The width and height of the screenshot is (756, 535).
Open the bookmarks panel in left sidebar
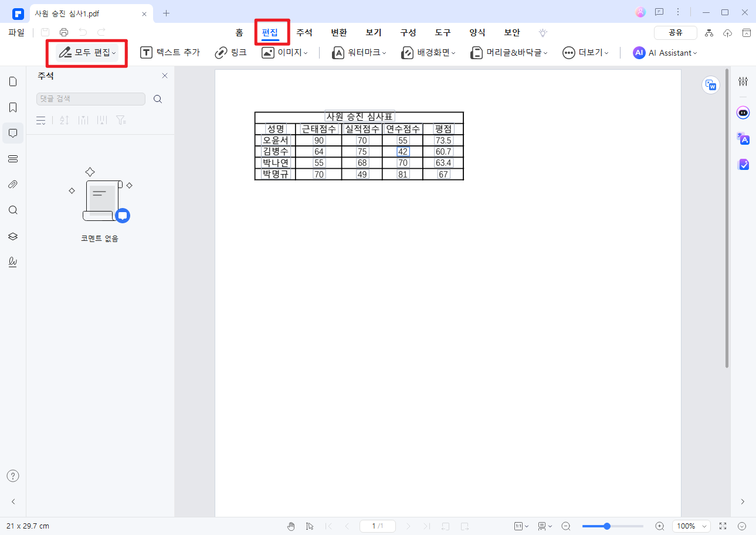click(x=13, y=107)
